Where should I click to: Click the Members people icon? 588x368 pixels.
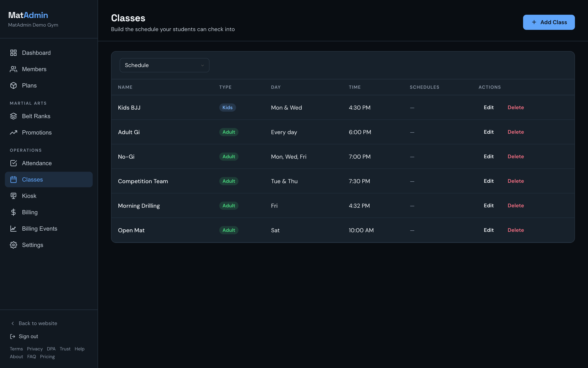pyautogui.click(x=13, y=69)
